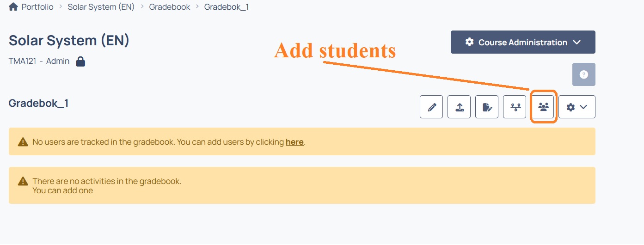Click the padlock icon beside Admin
This screenshot has width=644, height=245.
[80, 61]
